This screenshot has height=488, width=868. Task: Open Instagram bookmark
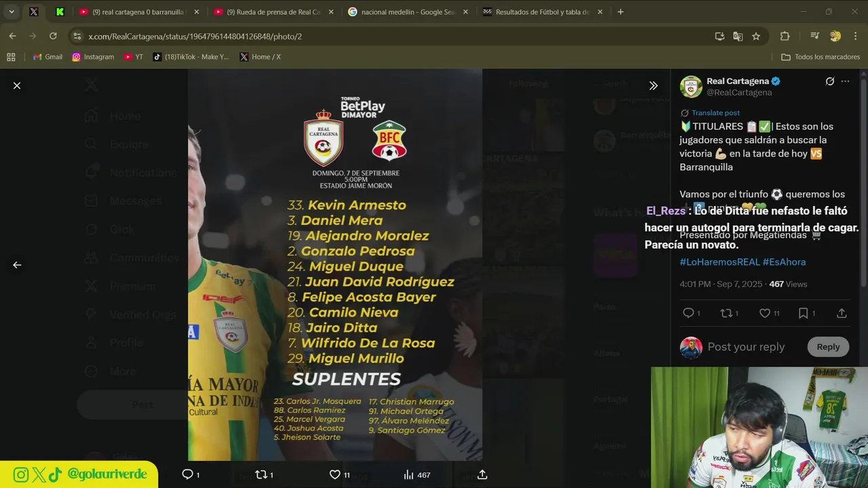click(93, 57)
